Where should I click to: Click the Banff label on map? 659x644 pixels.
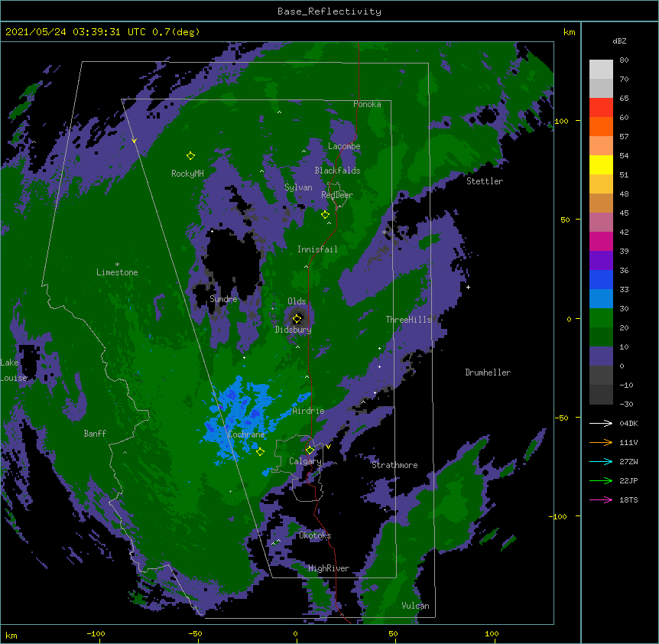[x=95, y=434]
